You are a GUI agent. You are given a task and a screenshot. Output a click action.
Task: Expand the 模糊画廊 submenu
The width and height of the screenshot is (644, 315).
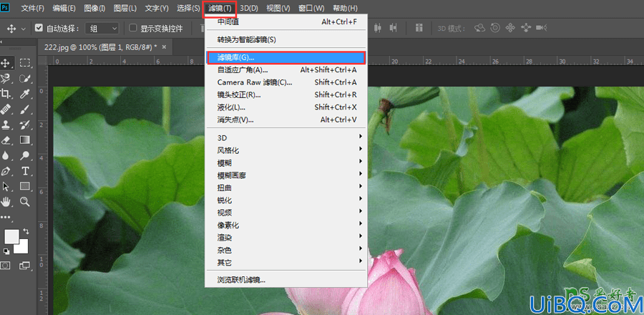tap(286, 175)
